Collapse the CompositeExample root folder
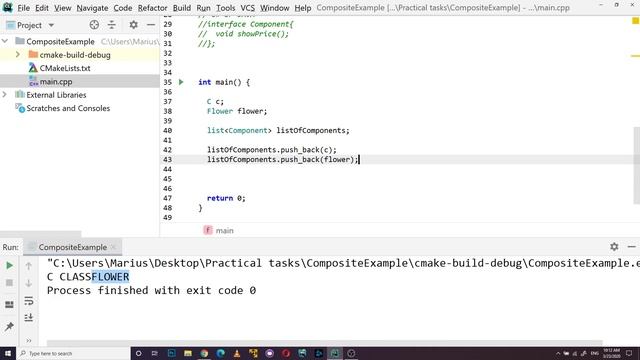This screenshot has width=640, height=360. pos(5,41)
